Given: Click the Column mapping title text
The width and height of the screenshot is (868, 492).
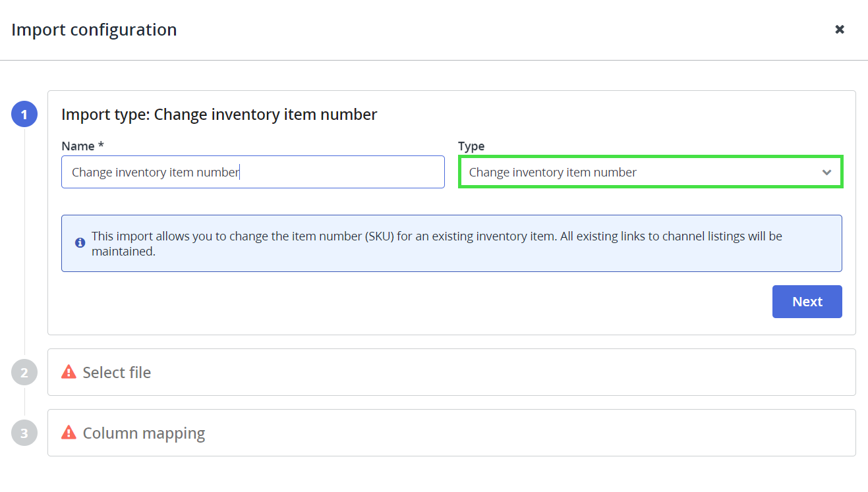Looking at the screenshot, I should [x=144, y=433].
